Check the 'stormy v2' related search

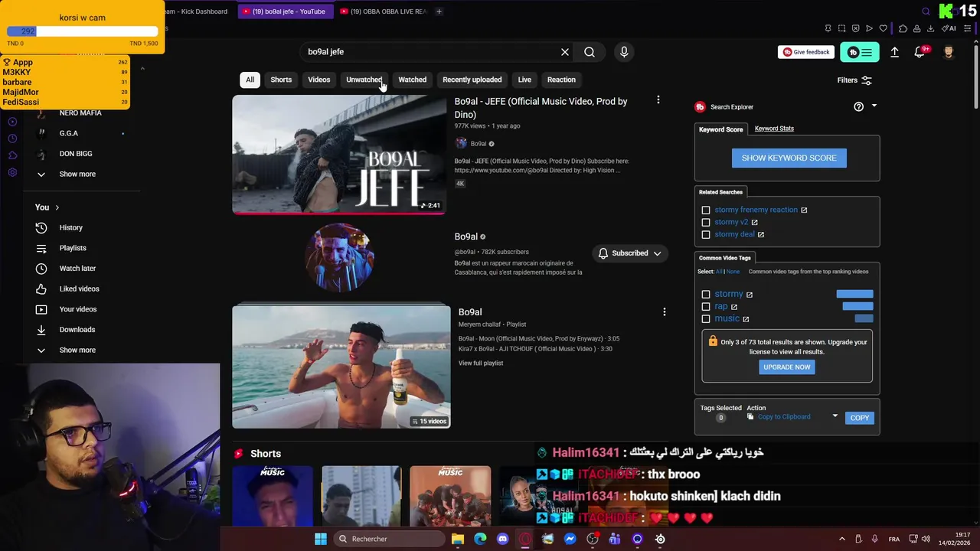pyautogui.click(x=706, y=222)
